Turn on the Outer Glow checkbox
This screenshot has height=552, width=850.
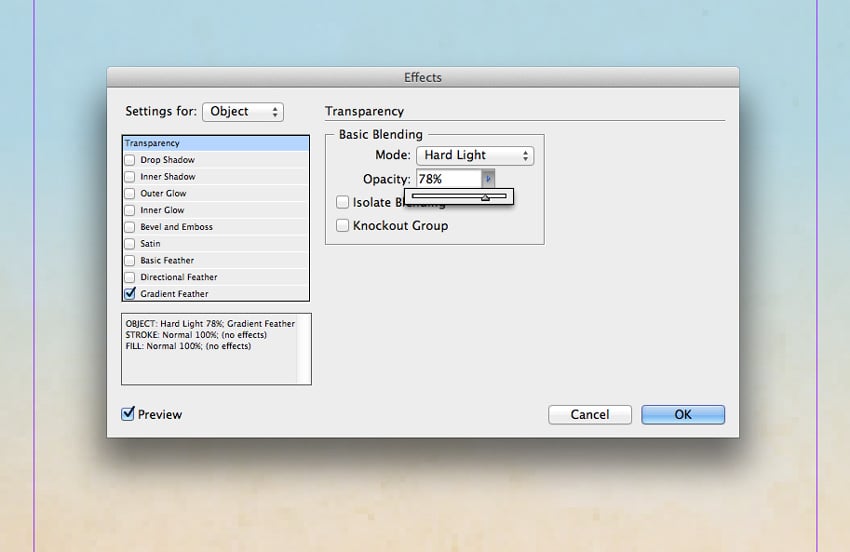(x=130, y=194)
